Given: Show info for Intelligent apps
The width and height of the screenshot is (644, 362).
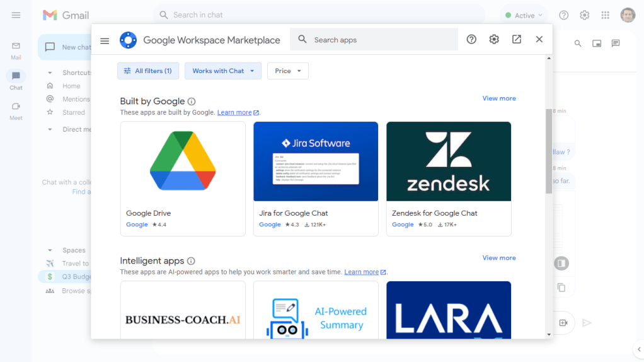Looking at the screenshot, I should coord(191,261).
